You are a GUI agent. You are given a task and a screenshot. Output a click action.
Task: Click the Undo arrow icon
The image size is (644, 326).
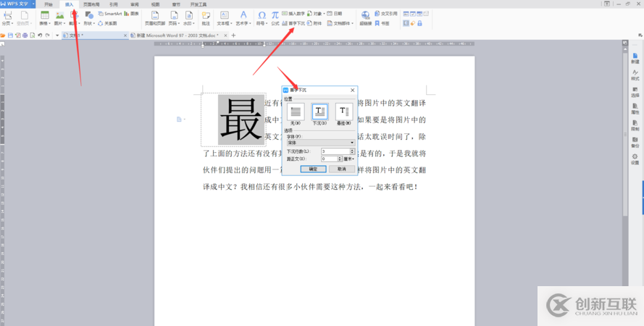(x=40, y=35)
